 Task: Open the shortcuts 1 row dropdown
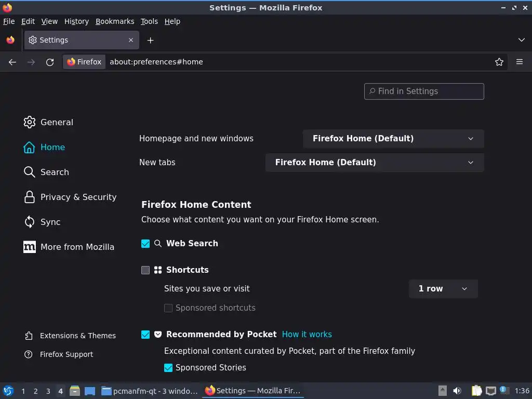(x=443, y=289)
